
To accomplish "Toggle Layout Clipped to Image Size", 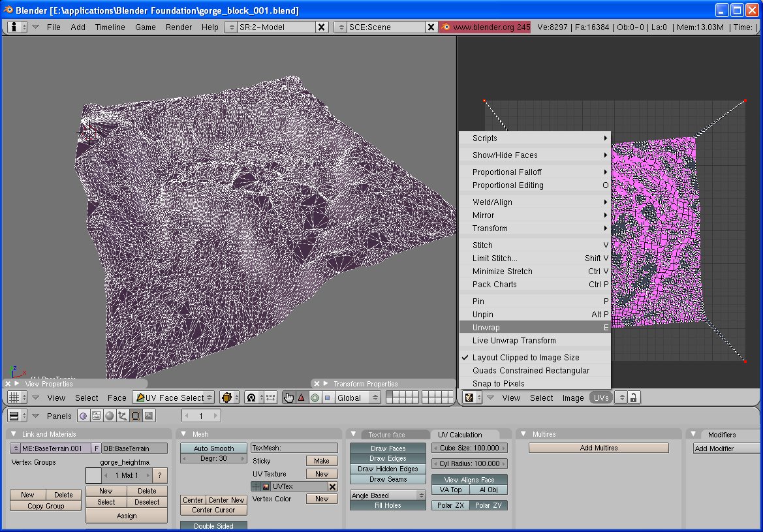I will click(525, 358).
